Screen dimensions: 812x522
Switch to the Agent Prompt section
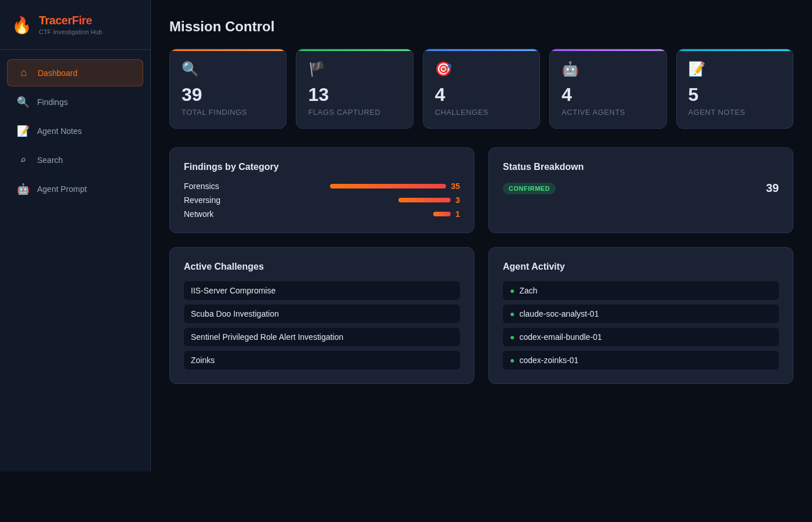click(61, 189)
